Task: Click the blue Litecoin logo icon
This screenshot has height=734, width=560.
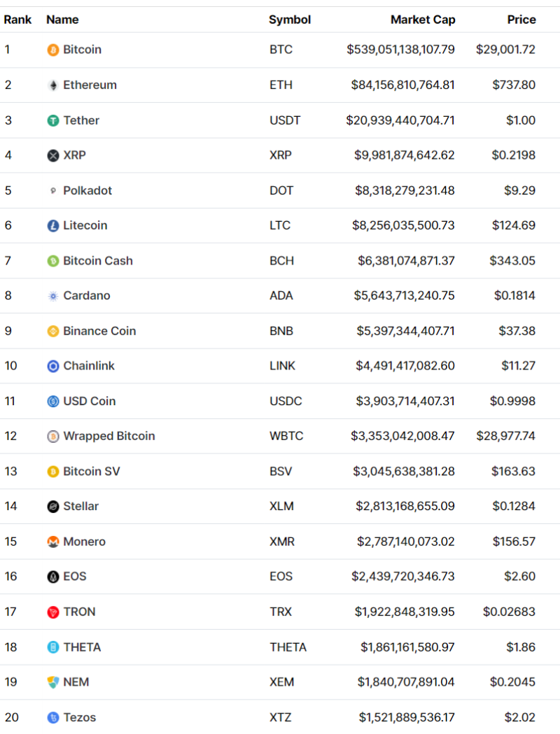Action: (x=53, y=225)
